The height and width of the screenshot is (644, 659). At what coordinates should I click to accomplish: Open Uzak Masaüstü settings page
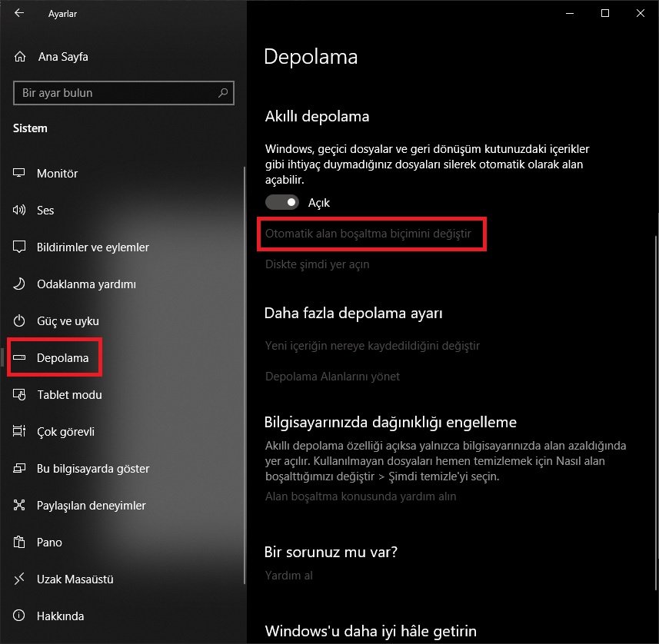click(x=75, y=579)
